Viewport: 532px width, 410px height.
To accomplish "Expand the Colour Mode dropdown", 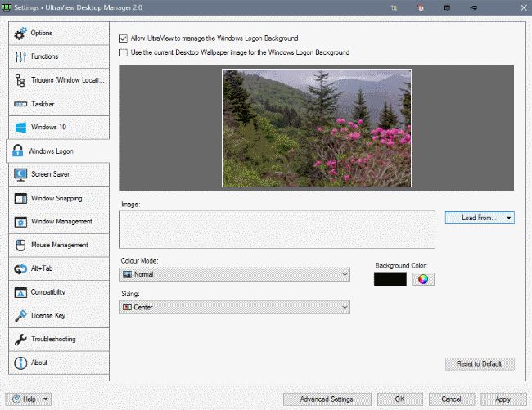I will (235, 275).
